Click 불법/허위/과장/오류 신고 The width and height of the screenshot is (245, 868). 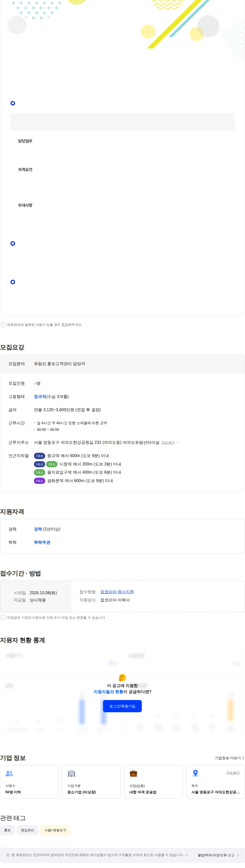coord(218,855)
